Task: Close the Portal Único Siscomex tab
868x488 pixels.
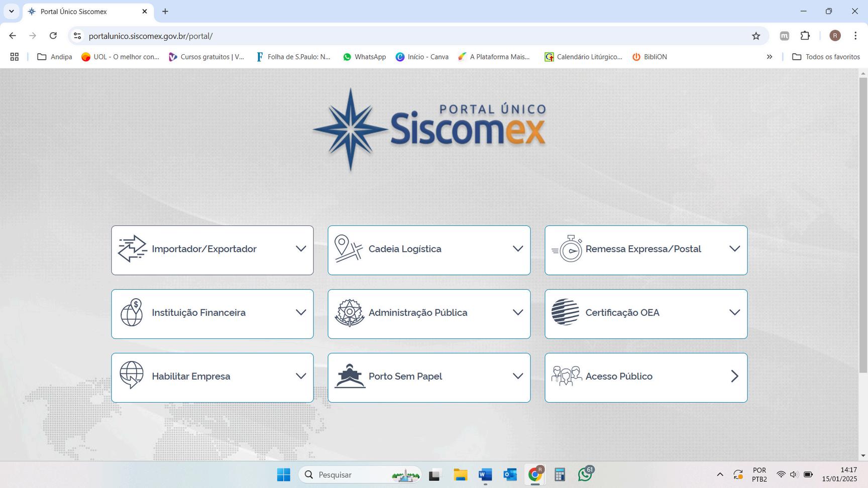Action: point(145,11)
